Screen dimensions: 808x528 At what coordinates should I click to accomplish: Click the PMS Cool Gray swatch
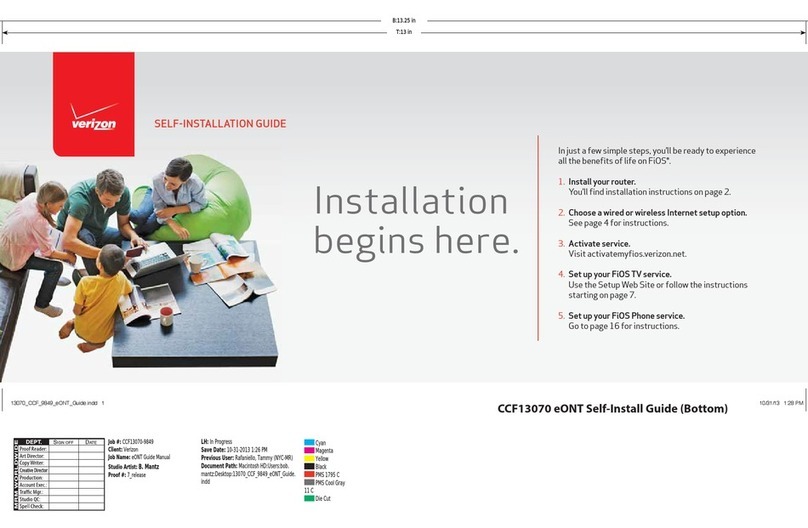click(309, 482)
